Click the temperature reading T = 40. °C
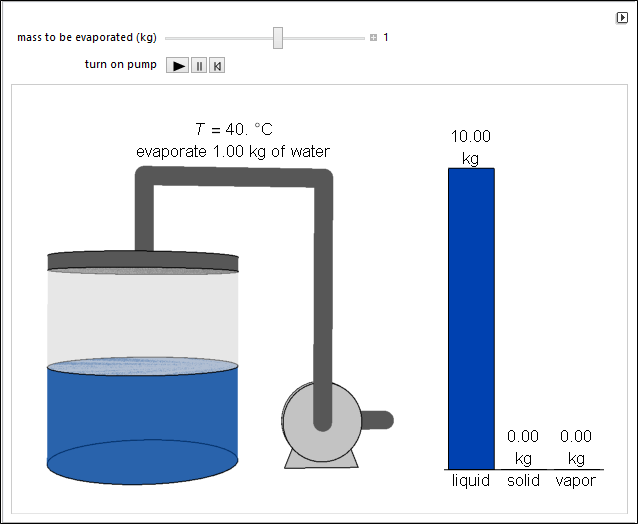Screen dimensions: 638x524 [x=233, y=130]
